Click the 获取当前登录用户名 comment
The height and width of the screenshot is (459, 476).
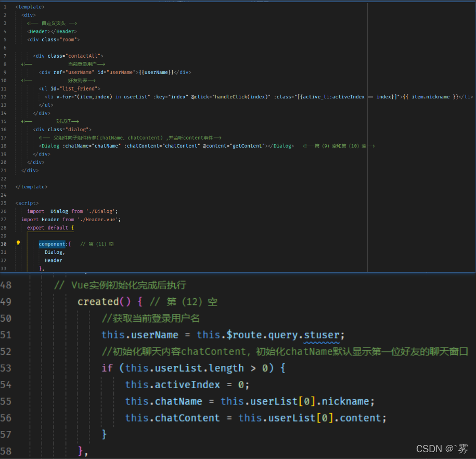pyautogui.click(x=151, y=318)
